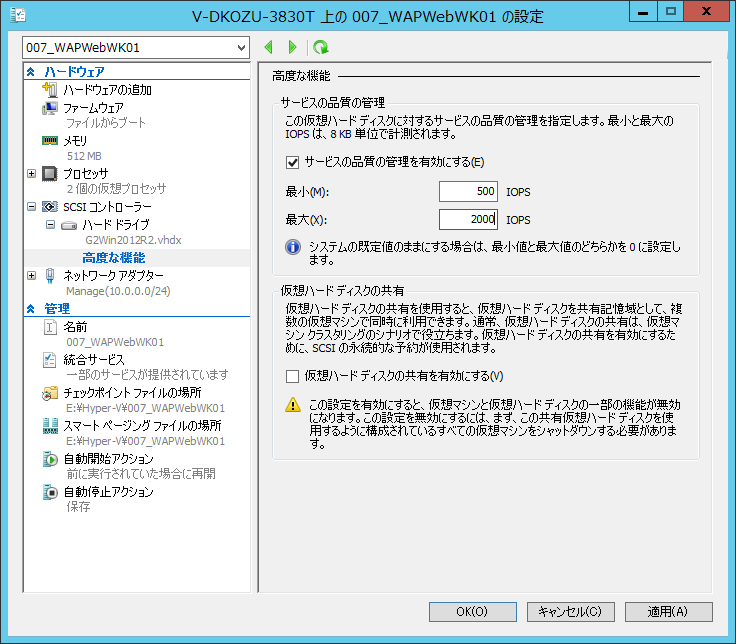This screenshot has width=736, height=644.
Task: Maximize the settings window
Action: [x=671, y=12]
